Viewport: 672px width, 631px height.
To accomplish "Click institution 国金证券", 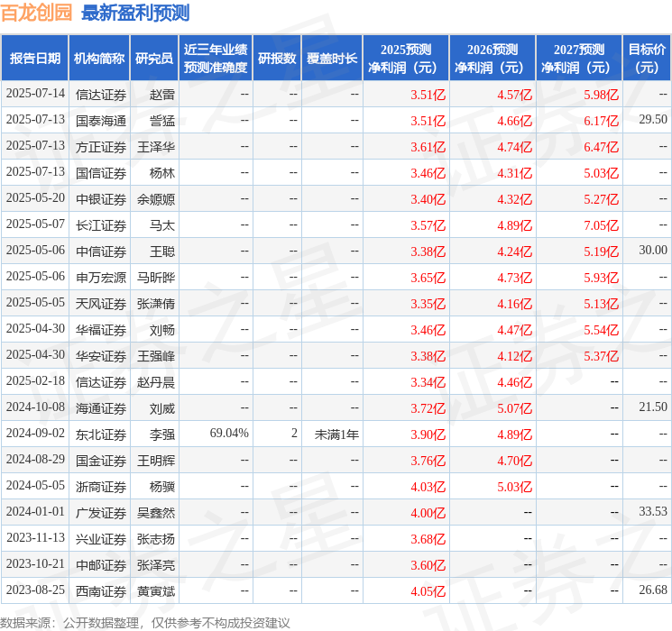I will pyautogui.click(x=101, y=461).
